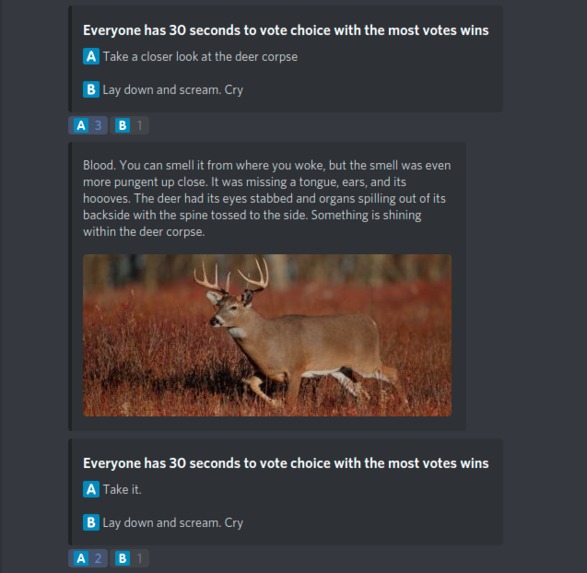Click the 'within the deer corpse.' last story line
The width and height of the screenshot is (587, 573).
click(x=144, y=232)
